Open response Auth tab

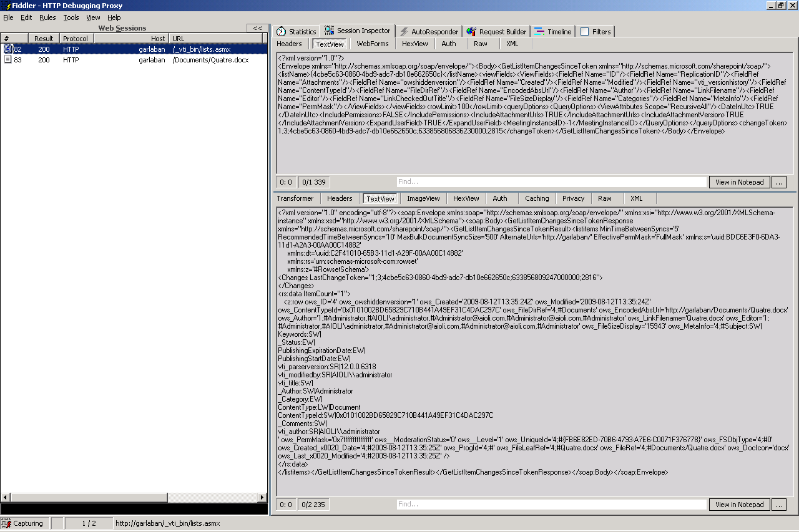500,198
